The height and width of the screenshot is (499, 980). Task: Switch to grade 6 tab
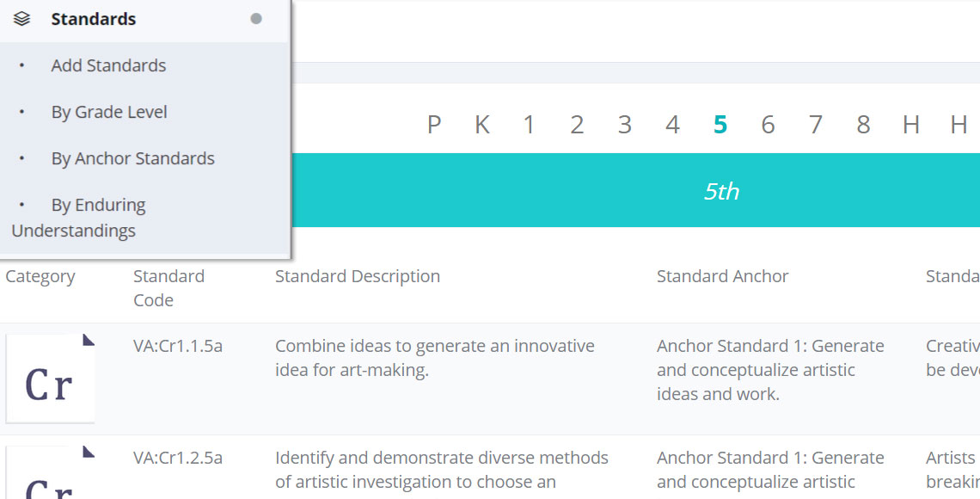tap(768, 126)
